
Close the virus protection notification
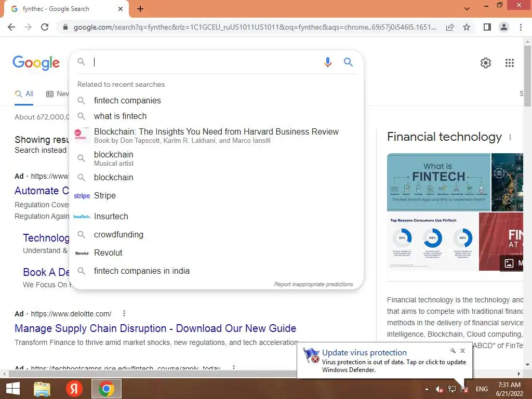462,351
